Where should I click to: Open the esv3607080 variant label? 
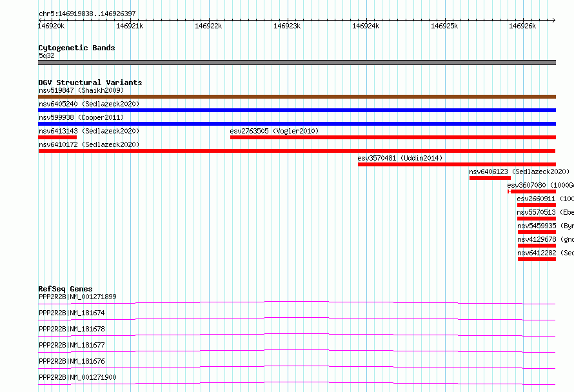540,185
